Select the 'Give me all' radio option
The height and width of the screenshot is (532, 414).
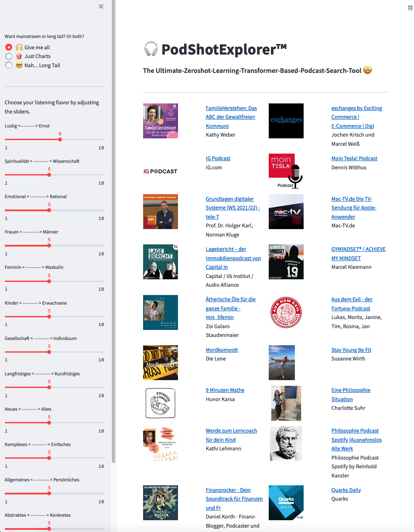click(9, 47)
